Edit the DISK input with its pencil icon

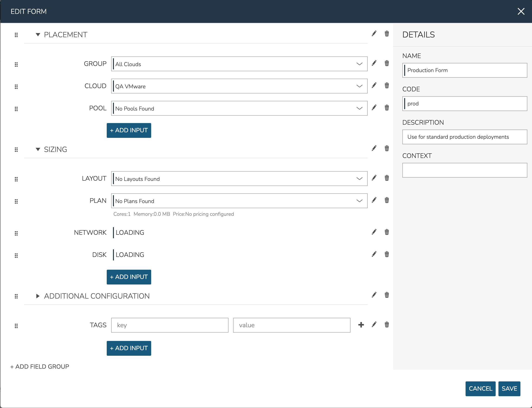tap(374, 254)
